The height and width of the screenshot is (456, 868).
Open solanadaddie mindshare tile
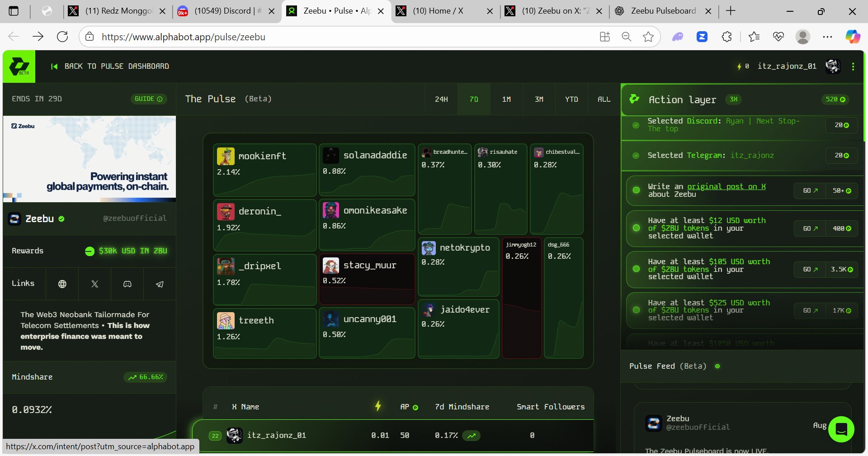coord(367,170)
